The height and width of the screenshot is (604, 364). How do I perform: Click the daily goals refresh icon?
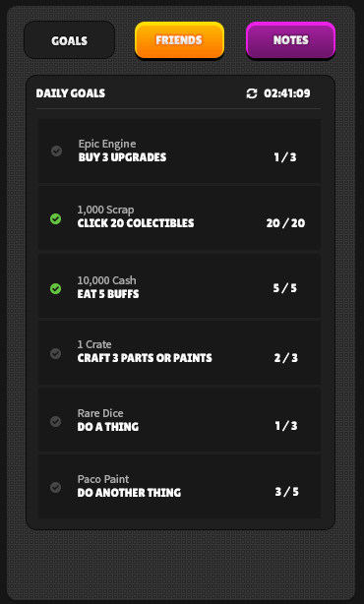coord(252,93)
